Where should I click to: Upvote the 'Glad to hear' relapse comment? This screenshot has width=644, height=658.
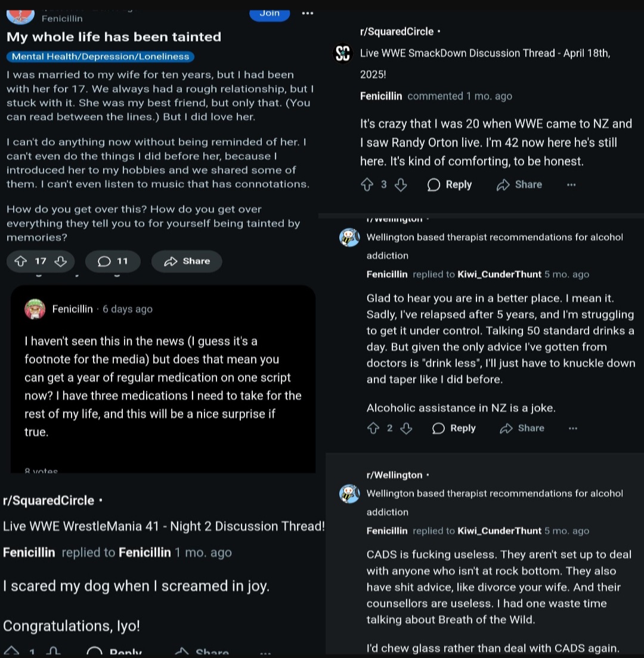coord(373,428)
